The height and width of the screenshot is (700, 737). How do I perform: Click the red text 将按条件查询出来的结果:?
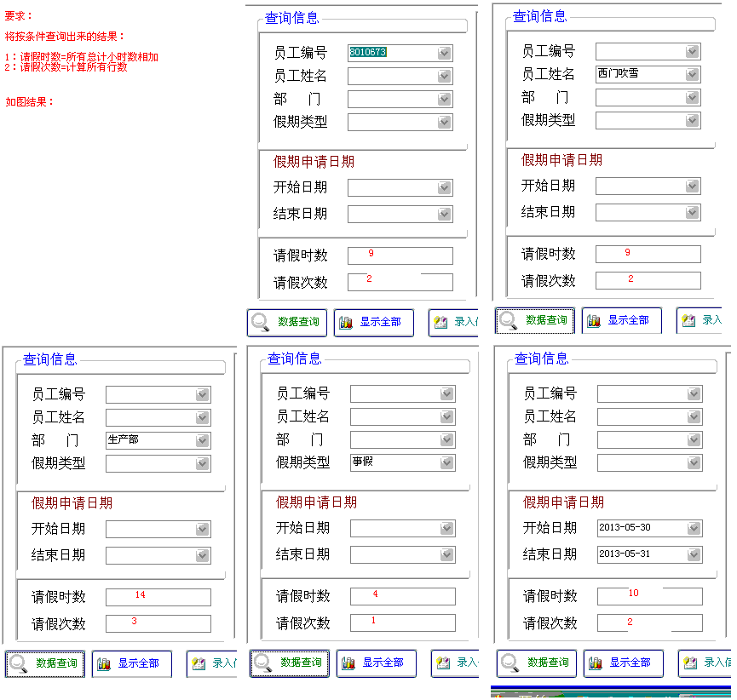[65, 37]
